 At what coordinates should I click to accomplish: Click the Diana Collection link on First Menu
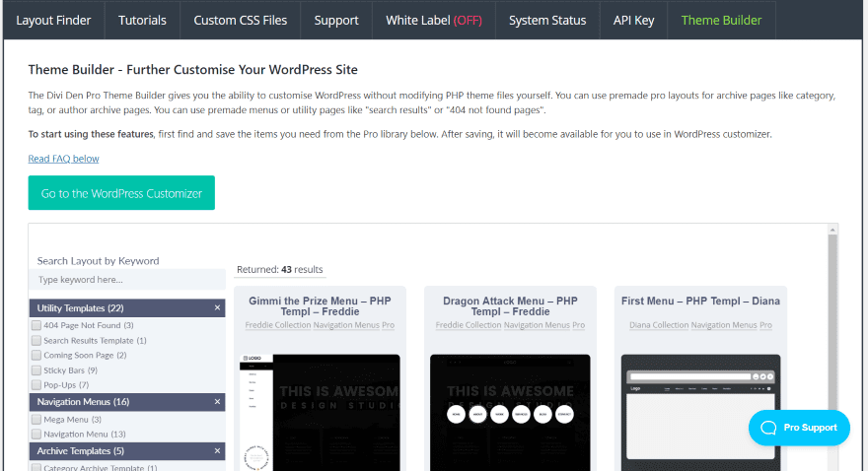pos(655,325)
